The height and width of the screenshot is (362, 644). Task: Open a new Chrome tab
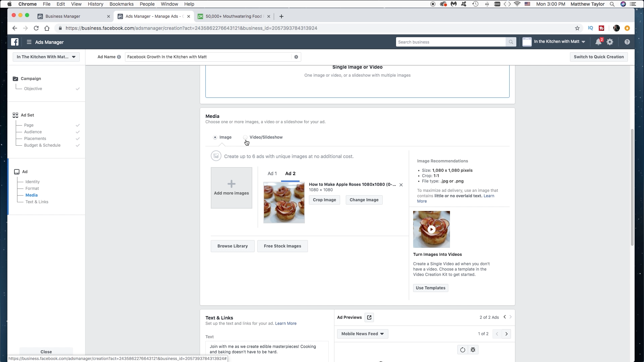[281, 16]
